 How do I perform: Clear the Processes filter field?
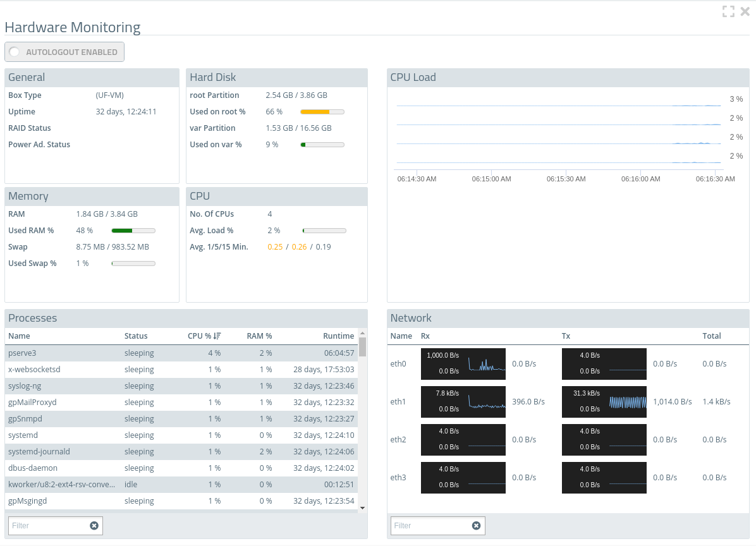coord(94,526)
